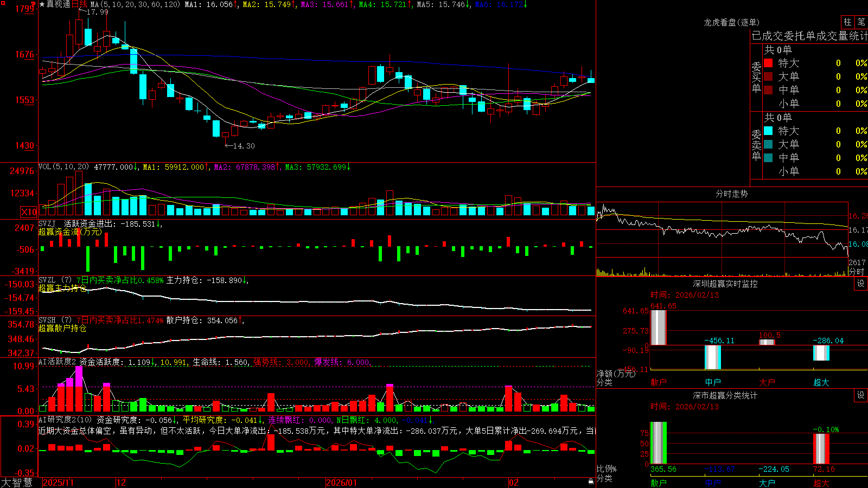Click the 深圳超赢实时监控 panel title
Image resolution: width=868 pixels, height=488 pixels.
point(725,284)
